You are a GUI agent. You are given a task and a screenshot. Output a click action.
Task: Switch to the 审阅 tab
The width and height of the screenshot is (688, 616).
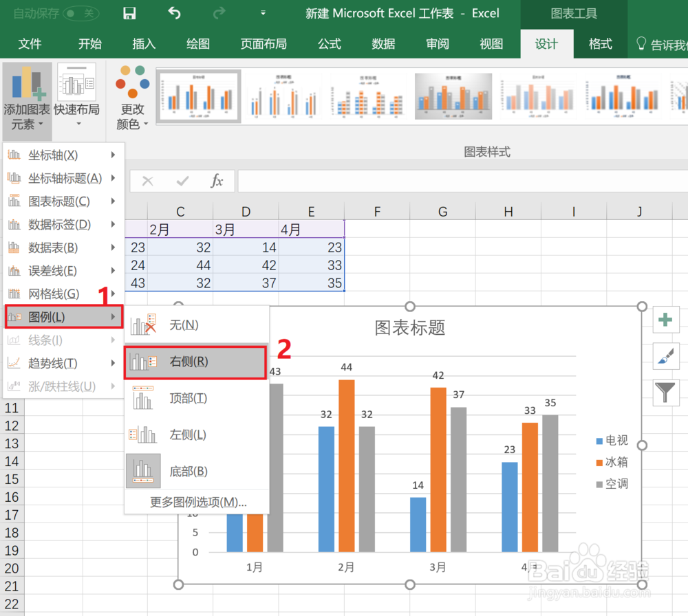coord(437,44)
